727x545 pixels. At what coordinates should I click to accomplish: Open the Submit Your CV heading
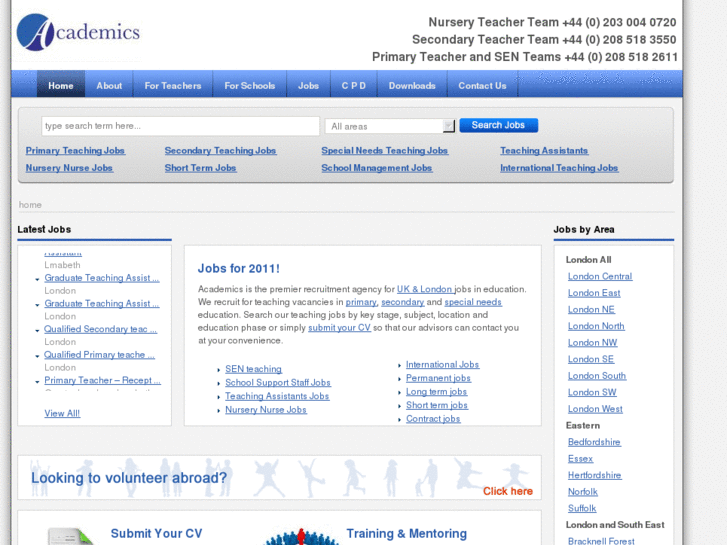pos(156,533)
